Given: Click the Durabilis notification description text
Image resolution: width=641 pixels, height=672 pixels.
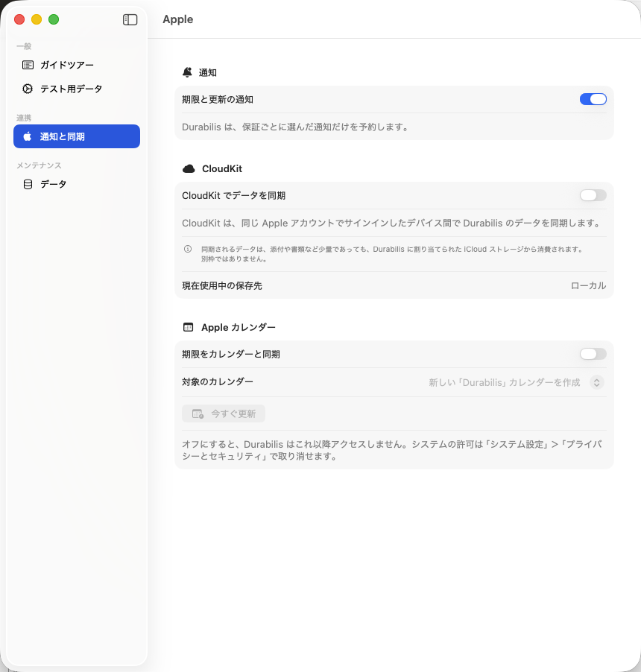Looking at the screenshot, I should [296, 127].
